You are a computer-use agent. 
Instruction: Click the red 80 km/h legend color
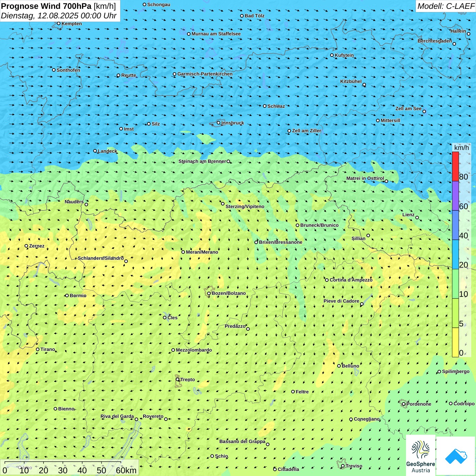[455, 166]
